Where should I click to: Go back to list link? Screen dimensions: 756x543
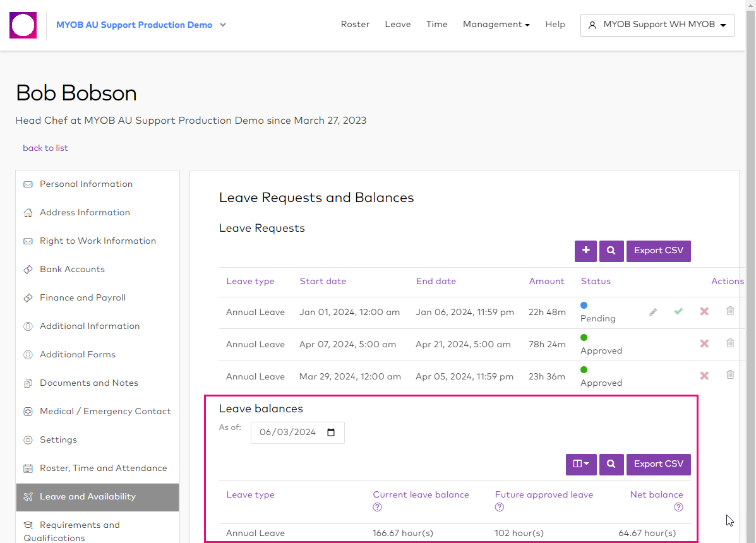[x=45, y=148]
